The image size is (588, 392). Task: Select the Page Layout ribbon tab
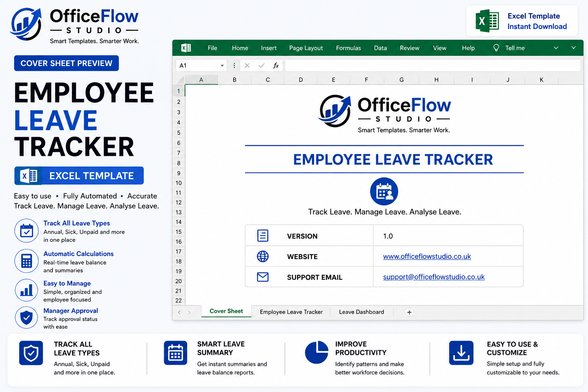(306, 48)
